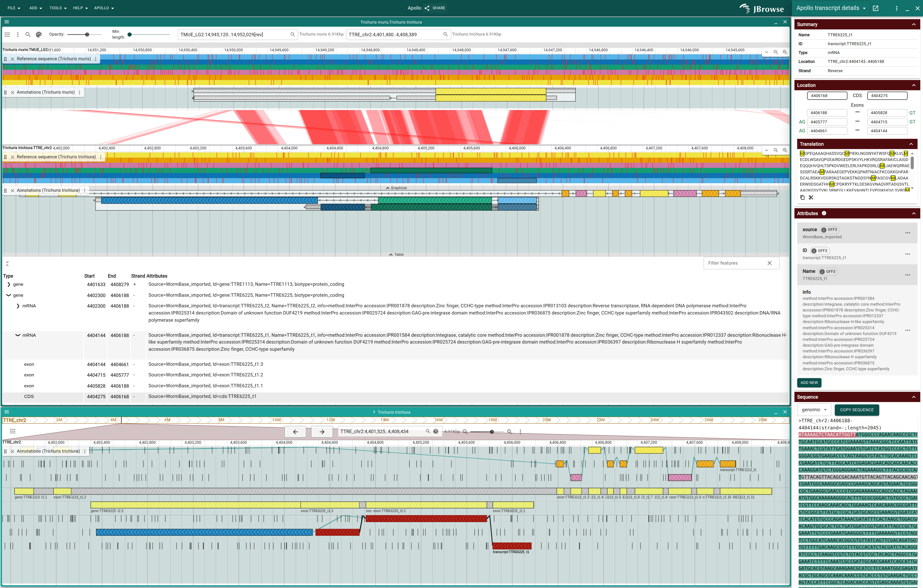
Task: Expand the Trichuris muris row options chevron
Action: pos(767,52)
